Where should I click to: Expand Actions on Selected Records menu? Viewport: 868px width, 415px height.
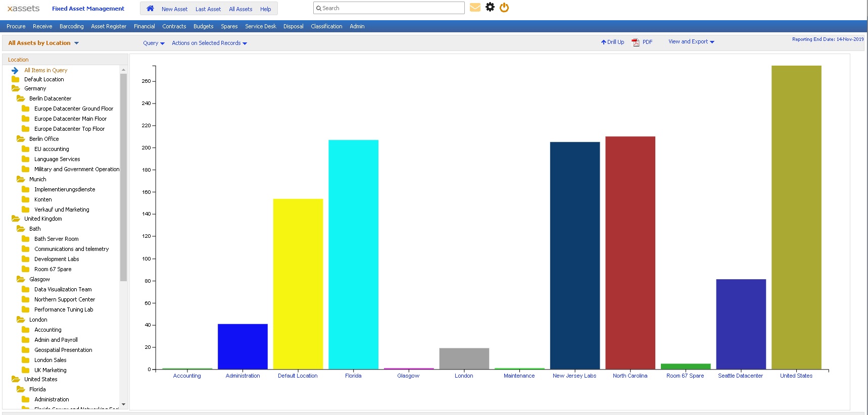coord(209,43)
